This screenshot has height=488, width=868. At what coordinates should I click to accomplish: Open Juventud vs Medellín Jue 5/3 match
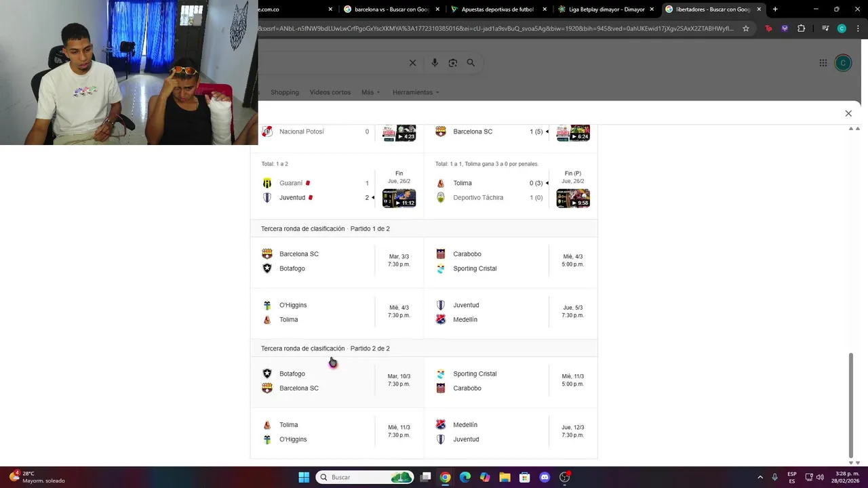(511, 312)
